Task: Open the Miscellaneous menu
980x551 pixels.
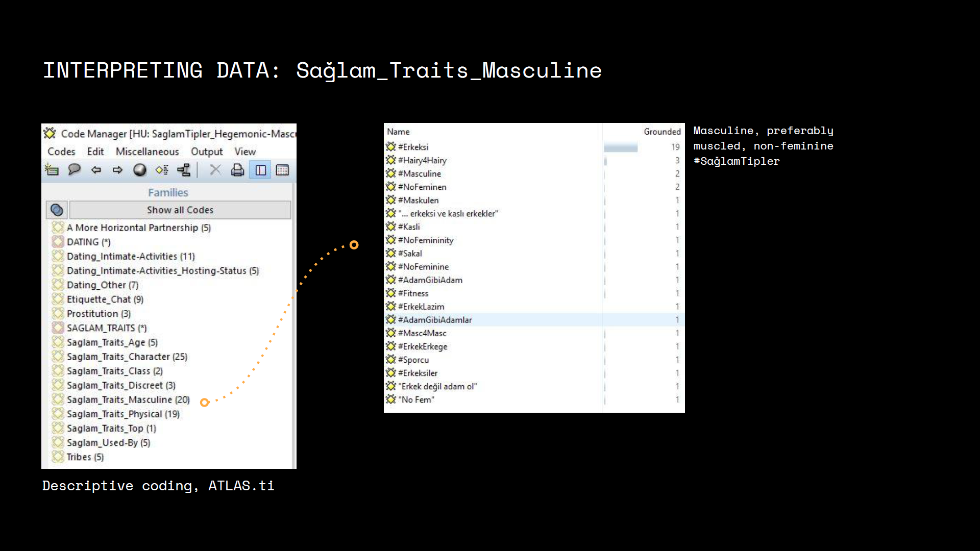Action: click(x=147, y=152)
